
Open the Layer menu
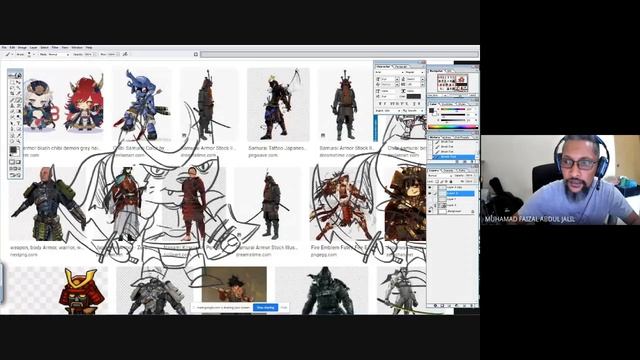tap(33, 48)
